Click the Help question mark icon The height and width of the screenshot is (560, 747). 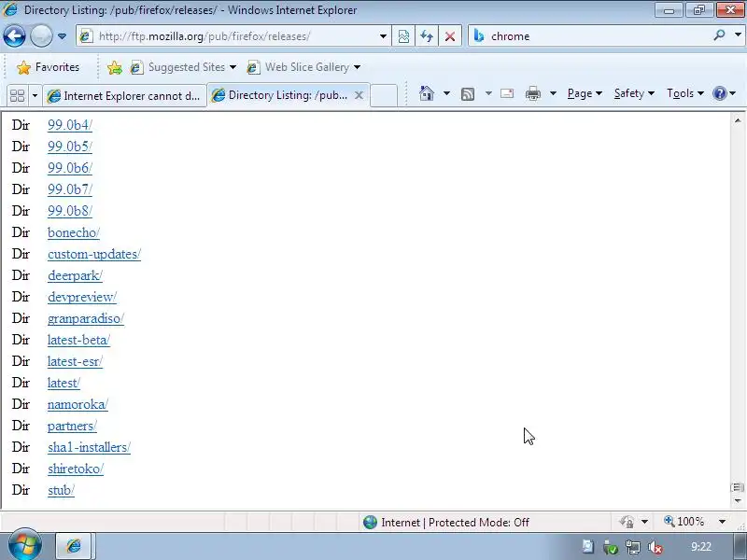pos(719,93)
